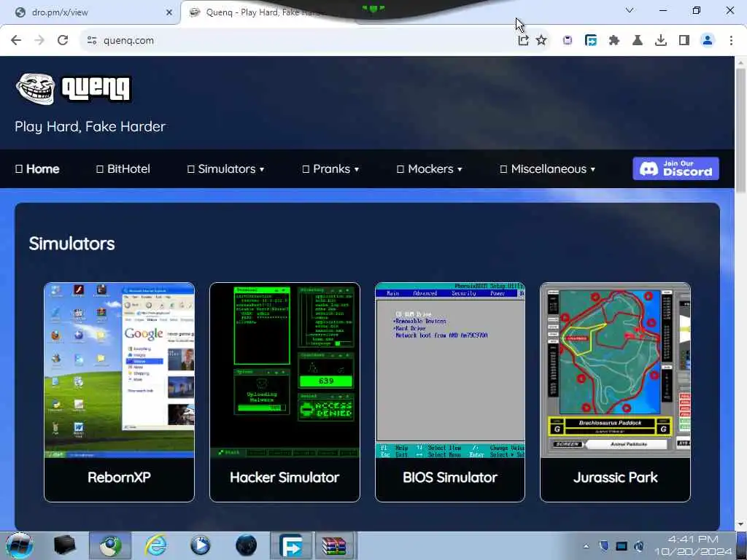Click the RebornXP title link

click(x=119, y=477)
